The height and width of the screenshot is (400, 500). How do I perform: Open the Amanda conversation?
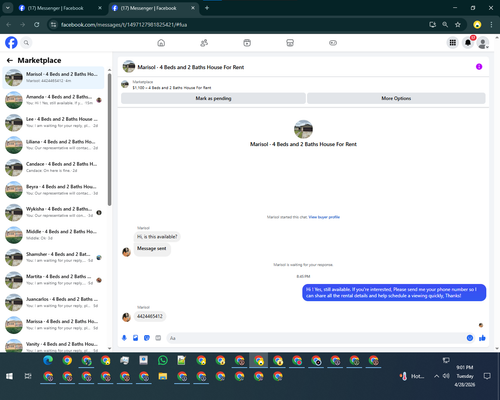click(53, 100)
